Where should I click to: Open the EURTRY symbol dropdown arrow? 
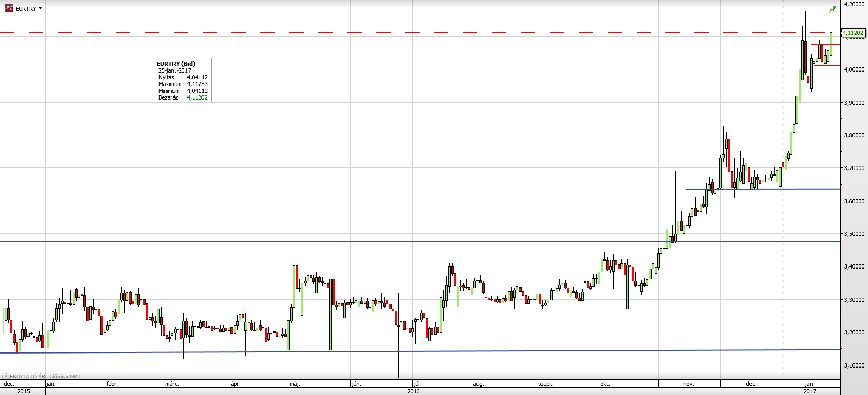(x=40, y=8)
